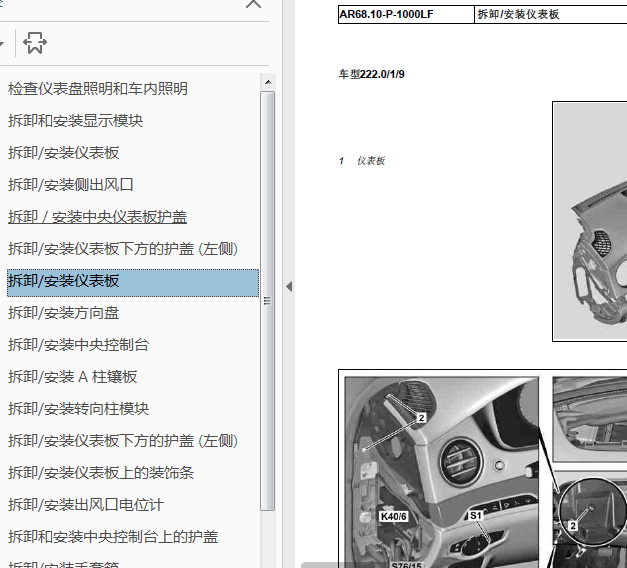Open bookmark 拆卸和安装中央控制台上的护盖
This screenshot has height=568, width=627.
(113, 536)
